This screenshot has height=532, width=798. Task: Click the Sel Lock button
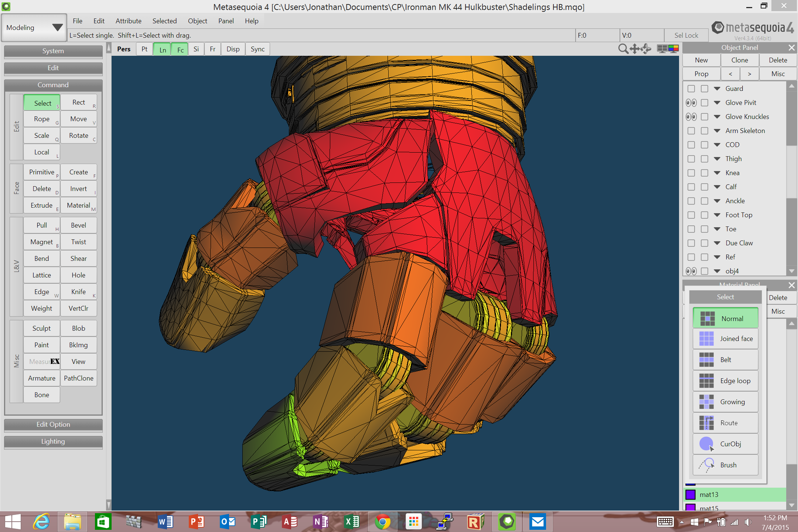click(x=686, y=35)
